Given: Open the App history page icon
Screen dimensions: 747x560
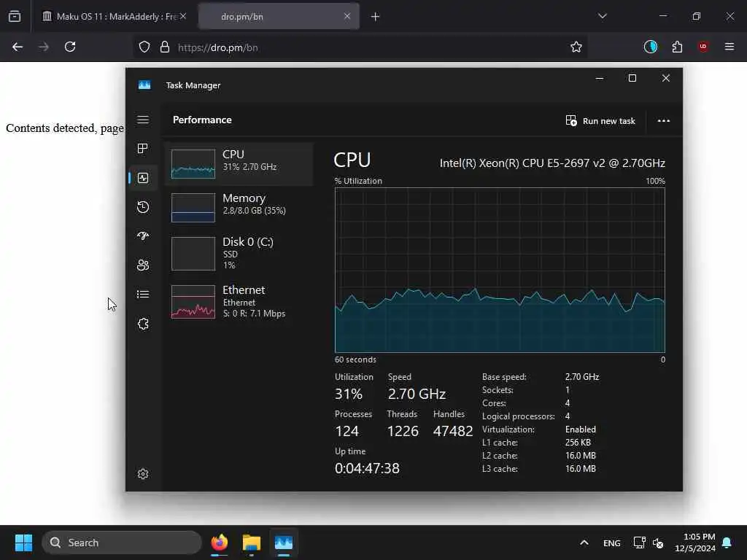Looking at the screenshot, I should (x=143, y=207).
